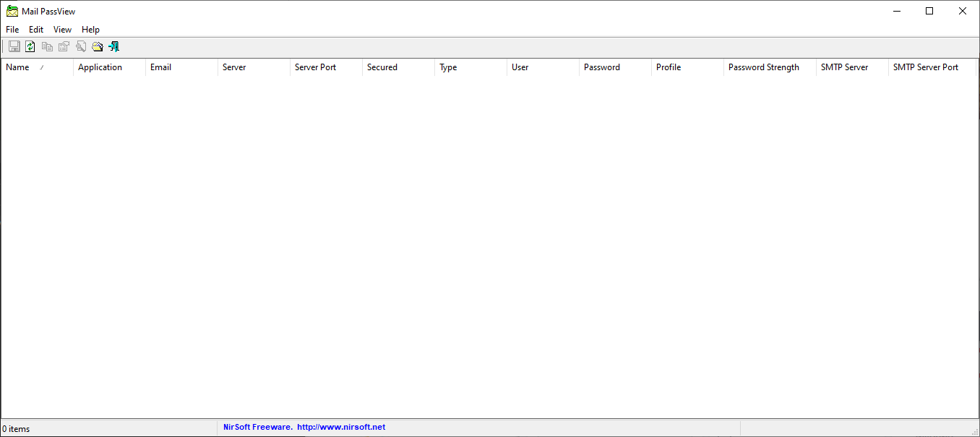Click the Save Selected Items floppy icon
Viewport: 980px width, 437px height.
[x=14, y=47]
